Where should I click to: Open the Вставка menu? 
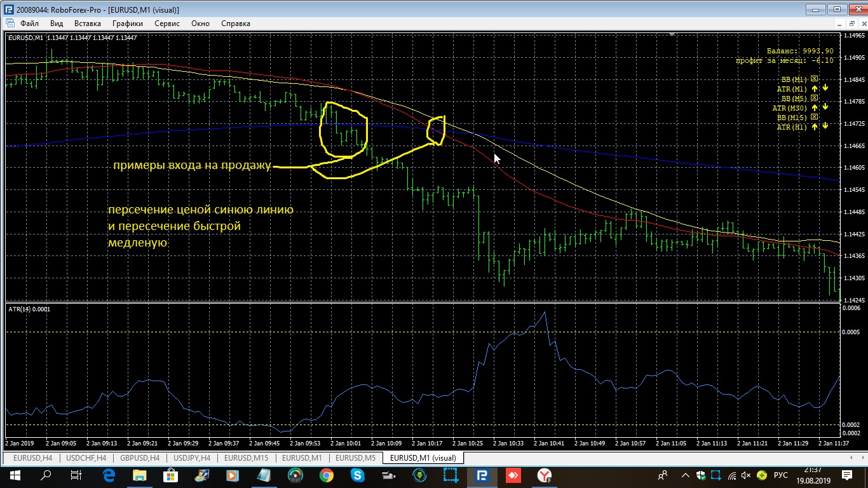(x=88, y=24)
